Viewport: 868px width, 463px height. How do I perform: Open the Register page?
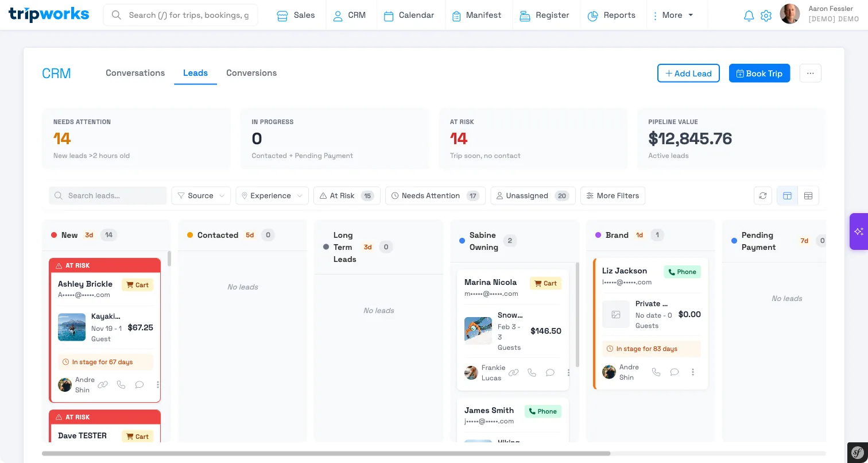[544, 16]
